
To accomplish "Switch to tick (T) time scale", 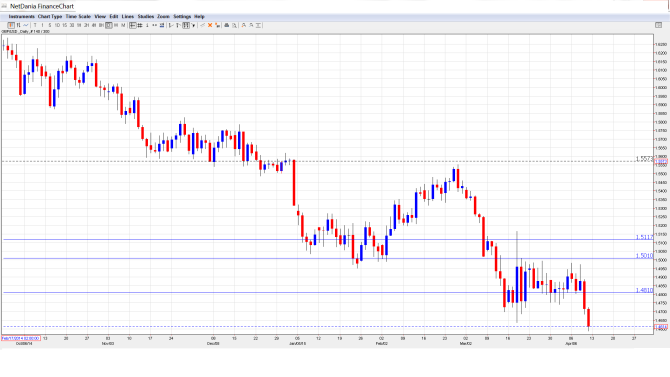I will click(35, 26).
